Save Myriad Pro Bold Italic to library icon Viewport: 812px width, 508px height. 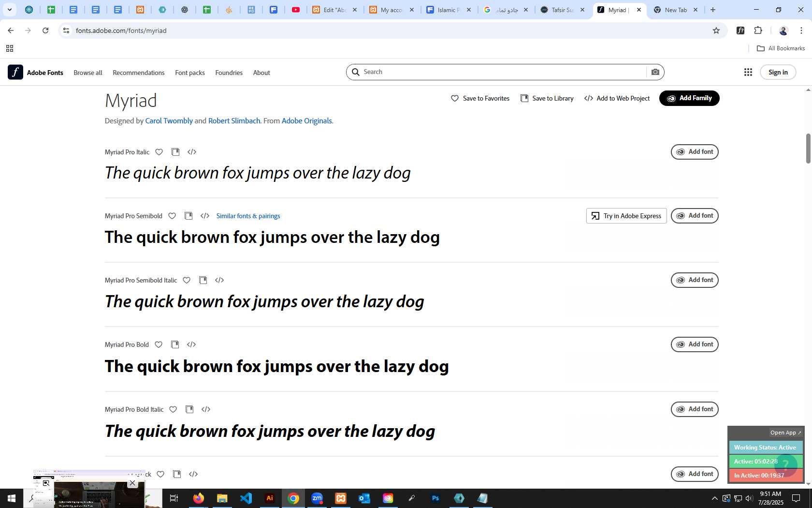pos(189,409)
